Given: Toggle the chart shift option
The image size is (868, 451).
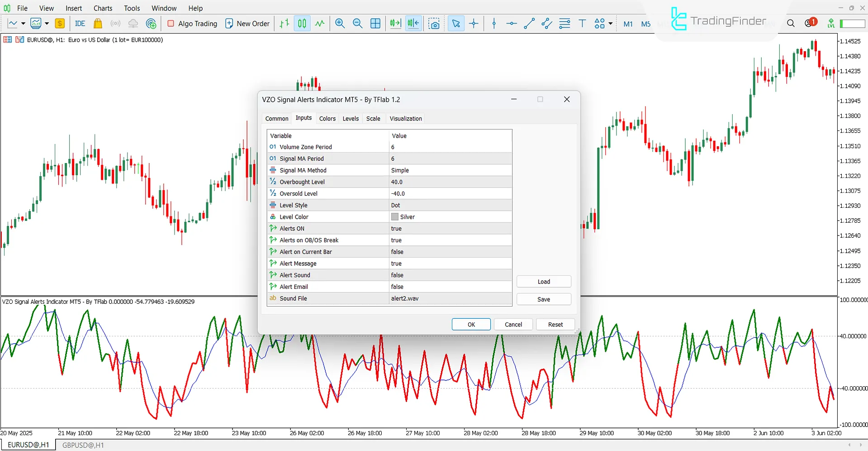Looking at the screenshot, I should tap(413, 24).
